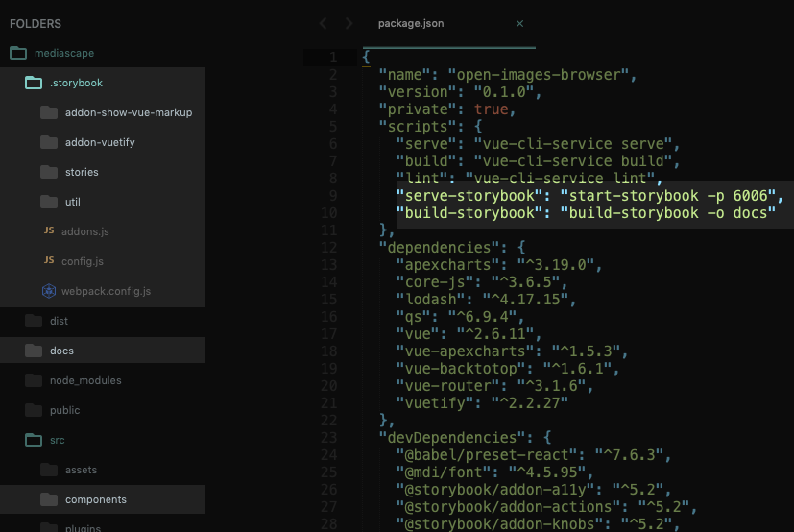Click line number 23 in gutter

click(x=328, y=437)
